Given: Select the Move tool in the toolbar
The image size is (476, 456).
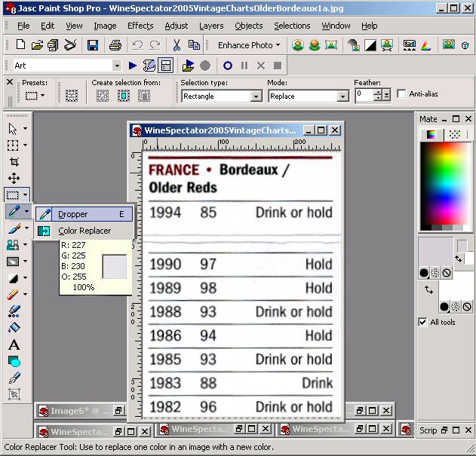Looking at the screenshot, I should [14, 178].
